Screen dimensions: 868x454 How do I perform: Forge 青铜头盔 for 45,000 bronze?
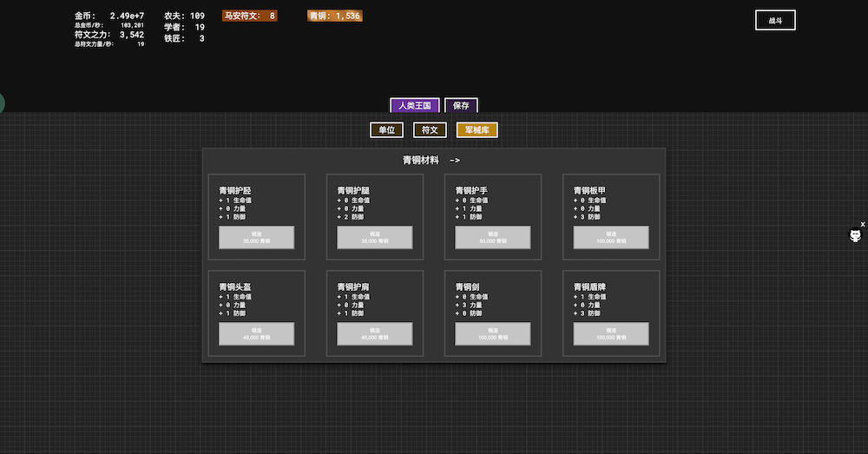[x=256, y=333]
